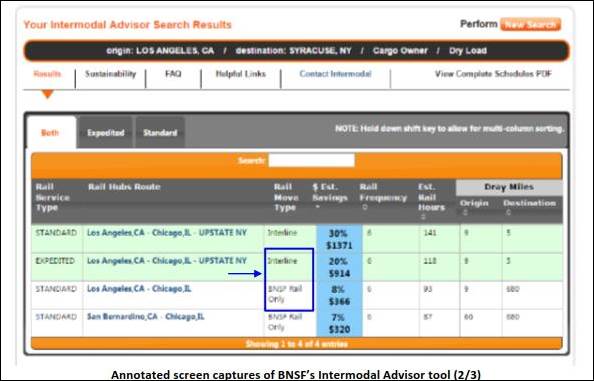Click rail hours value 141
The image size is (594, 381).
point(430,233)
